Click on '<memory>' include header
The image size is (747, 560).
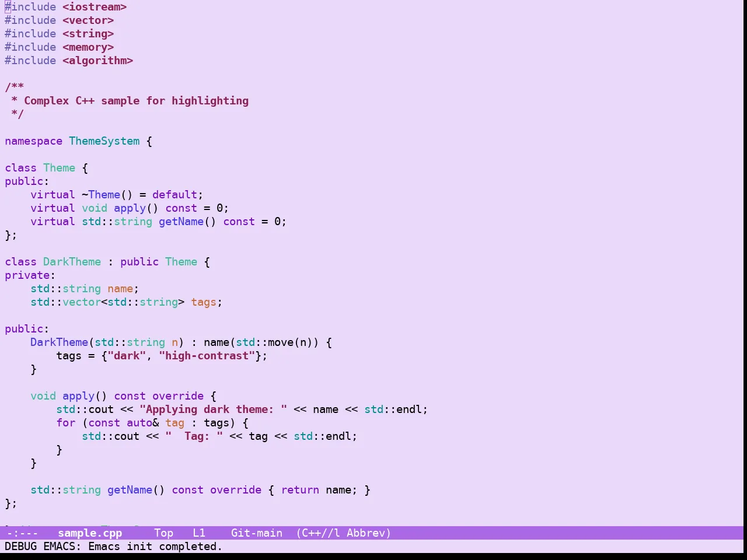88,47
